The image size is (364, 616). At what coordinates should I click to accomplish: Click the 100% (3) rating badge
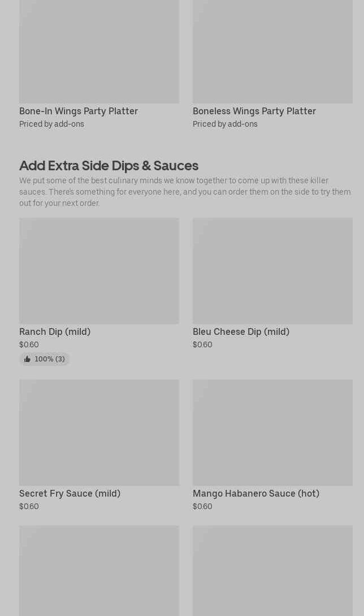[x=45, y=359]
